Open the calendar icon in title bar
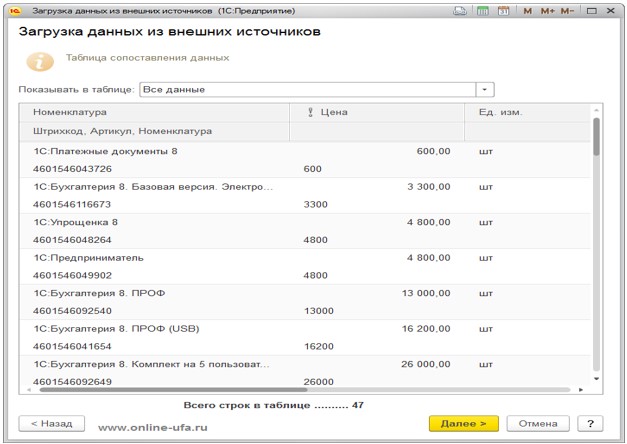The width and height of the screenshot is (627, 444). point(503,10)
